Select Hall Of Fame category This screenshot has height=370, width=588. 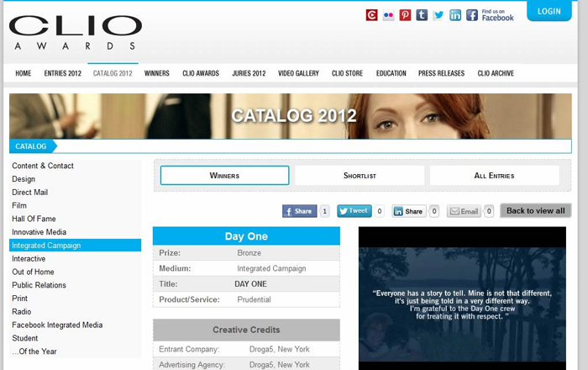click(x=34, y=219)
